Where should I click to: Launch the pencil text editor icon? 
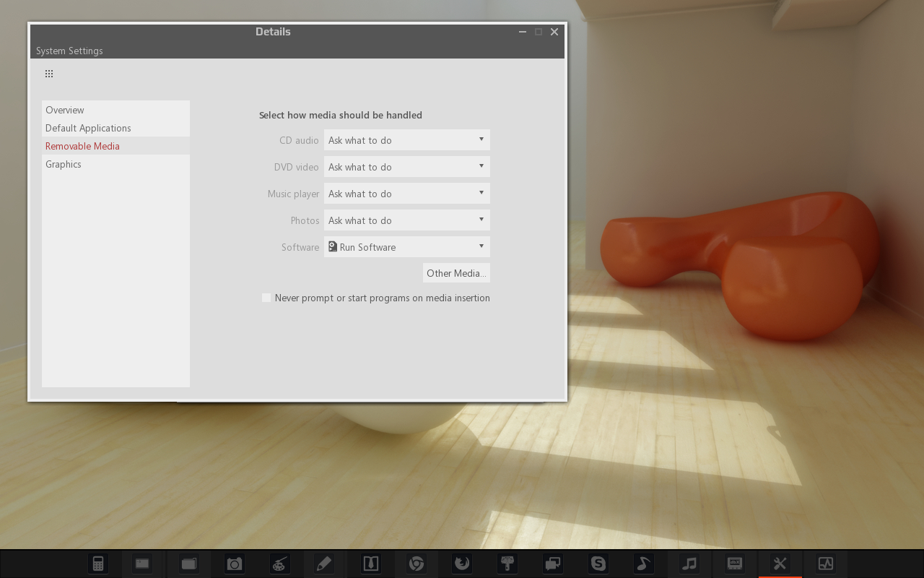(324, 564)
